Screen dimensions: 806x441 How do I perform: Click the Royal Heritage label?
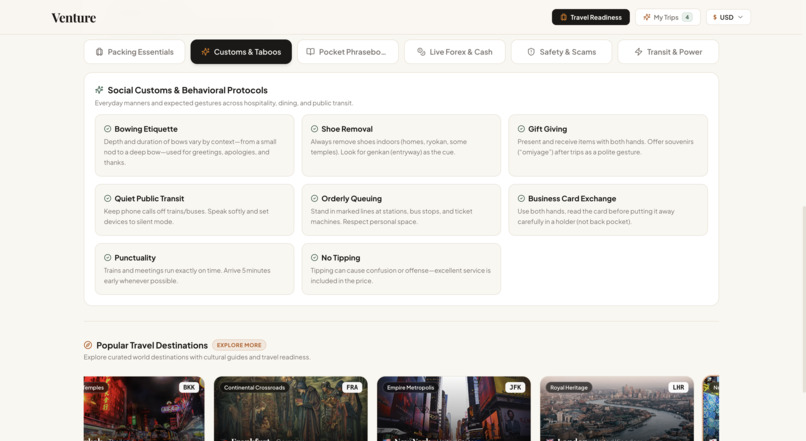569,388
